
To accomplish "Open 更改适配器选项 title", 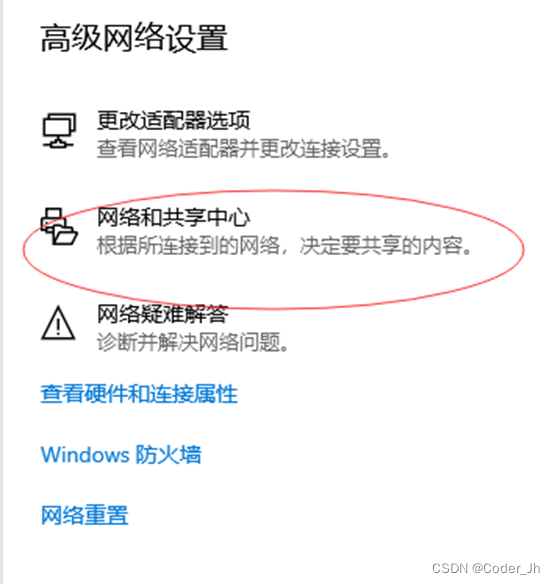I will (173, 120).
